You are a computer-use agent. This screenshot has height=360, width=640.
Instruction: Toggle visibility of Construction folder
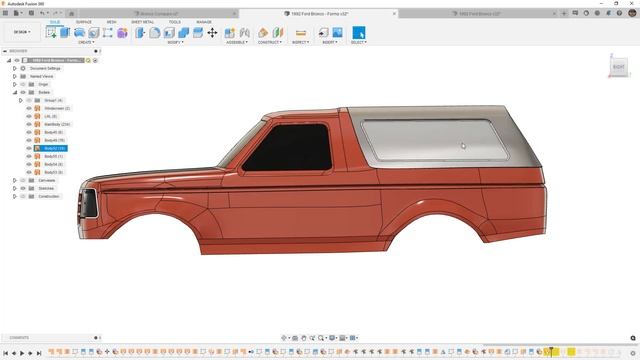[x=23, y=197]
